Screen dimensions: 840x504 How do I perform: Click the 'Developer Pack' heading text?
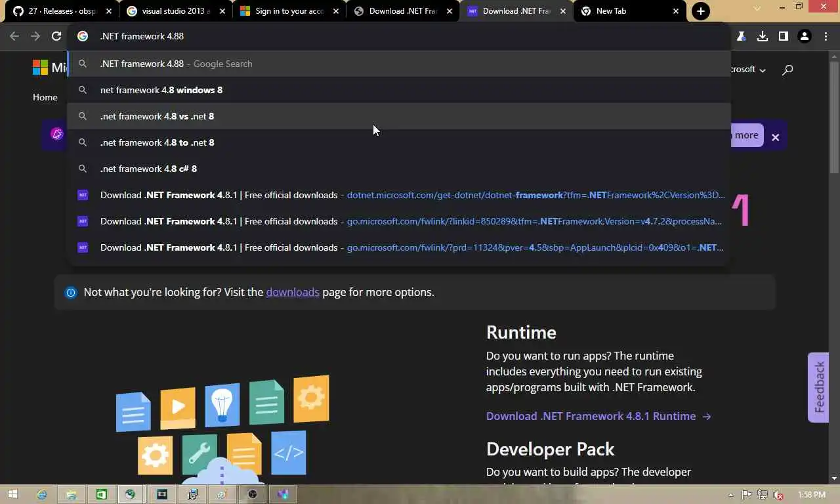tap(550, 449)
